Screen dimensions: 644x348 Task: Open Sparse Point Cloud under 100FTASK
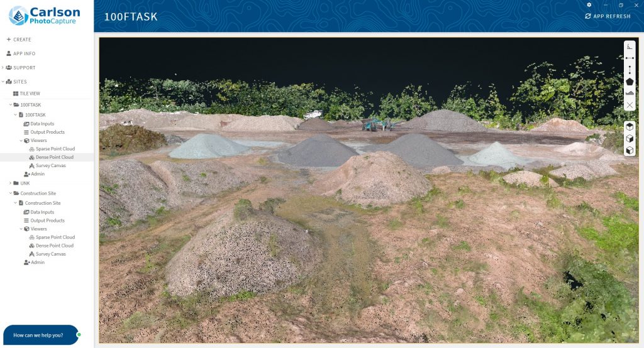pos(55,149)
